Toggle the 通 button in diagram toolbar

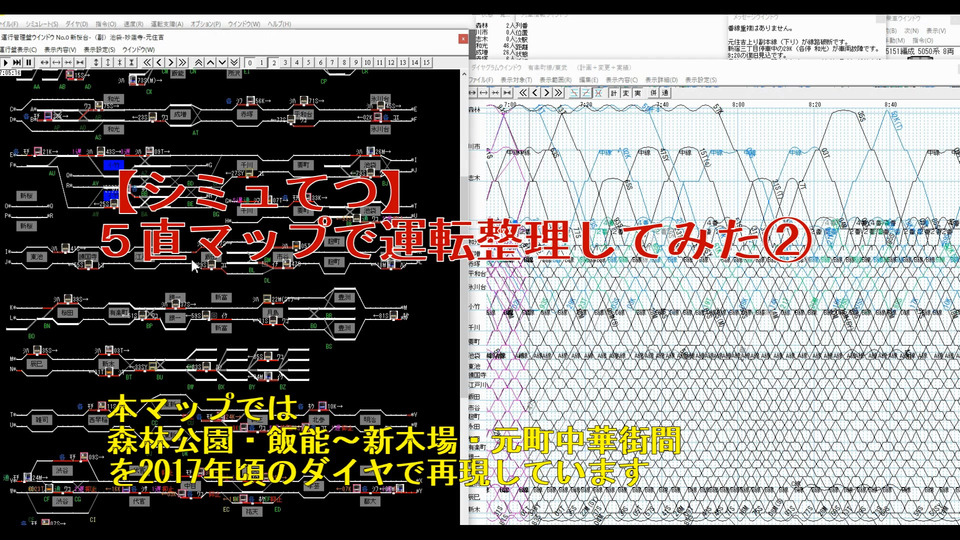(x=665, y=92)
